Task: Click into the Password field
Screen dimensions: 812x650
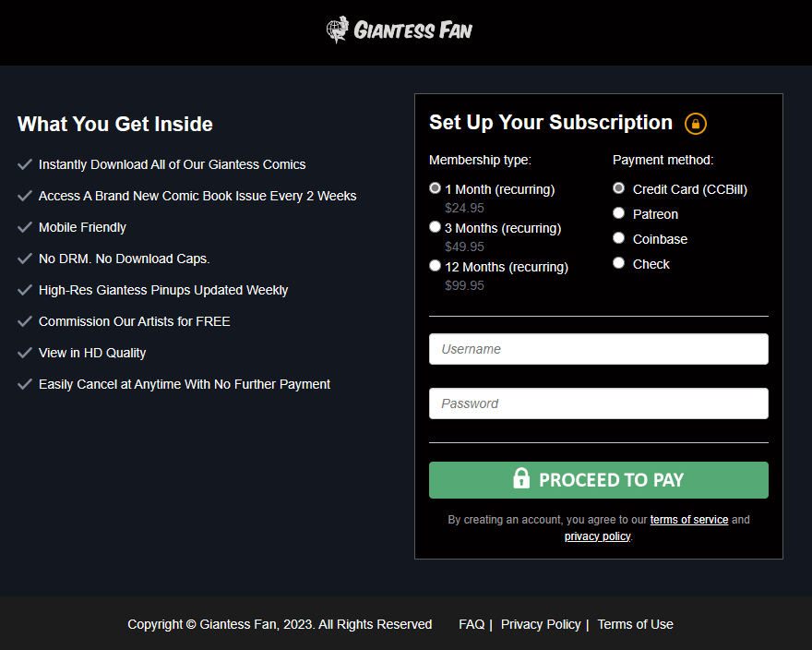Action: tap(598, 403)
